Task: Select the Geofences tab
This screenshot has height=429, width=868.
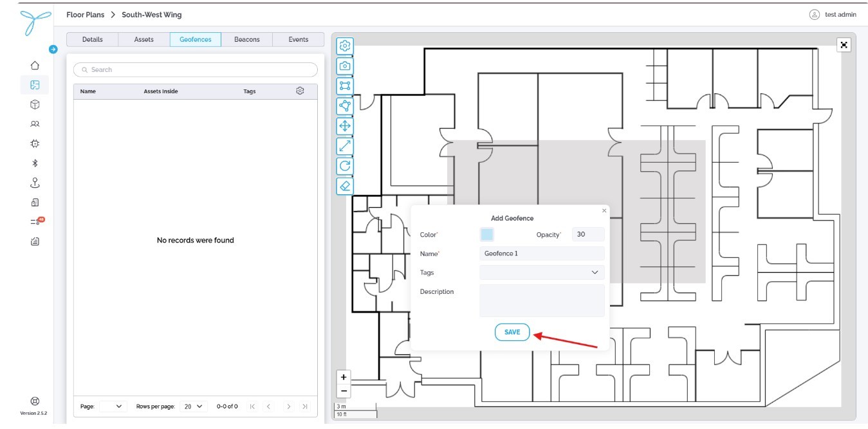Action: click(196, 39)
